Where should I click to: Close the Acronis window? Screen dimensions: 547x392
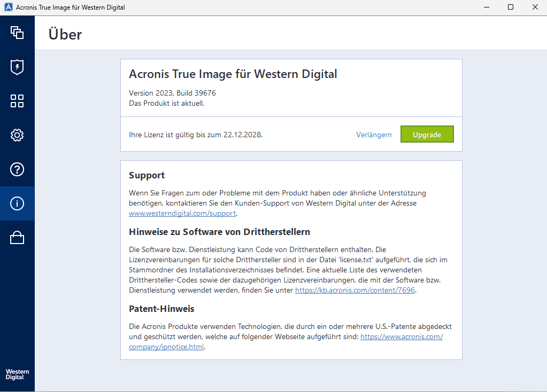coord(535,7)
